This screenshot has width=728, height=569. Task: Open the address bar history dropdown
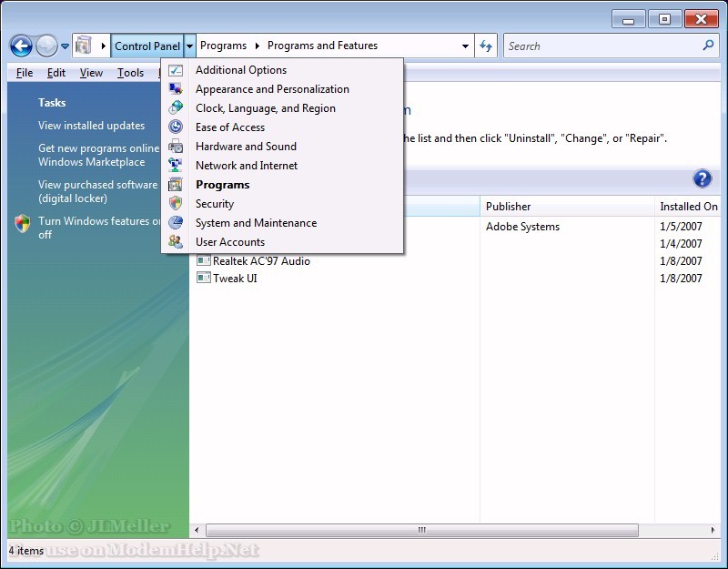465,46
